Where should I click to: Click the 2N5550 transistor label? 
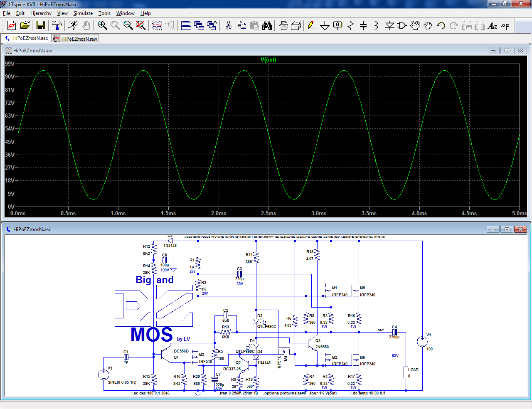(322, 347)
